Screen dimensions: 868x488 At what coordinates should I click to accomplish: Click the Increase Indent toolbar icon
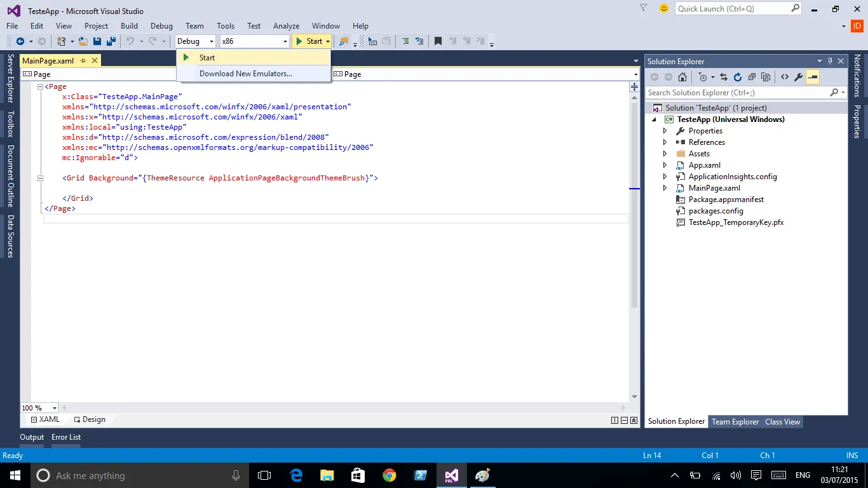tap(419, 41)
